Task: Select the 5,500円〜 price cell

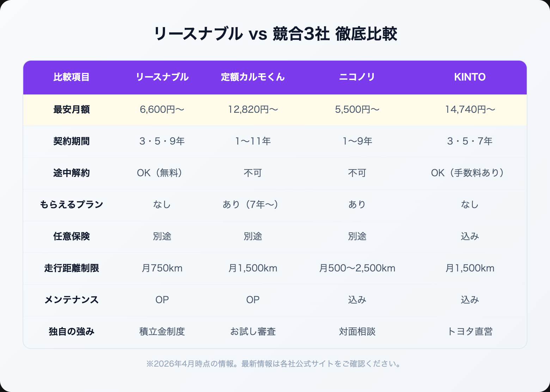Action: click(357, 110)
